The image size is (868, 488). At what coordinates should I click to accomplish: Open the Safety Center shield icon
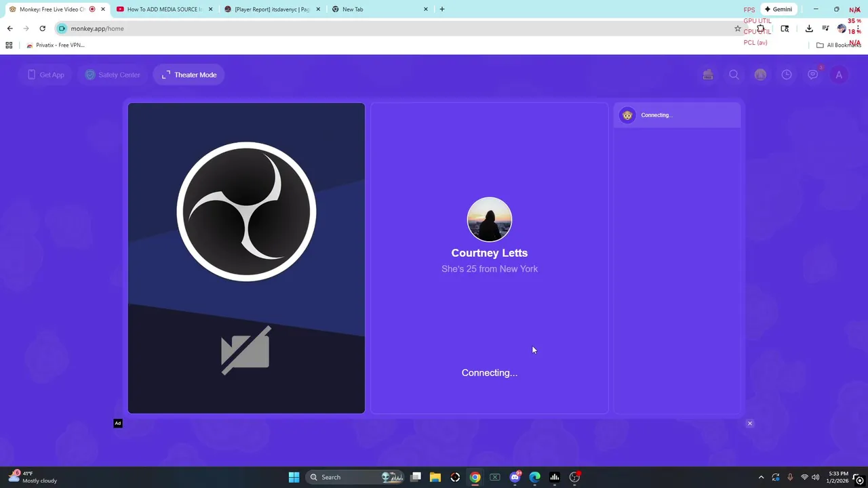[90, 75]
